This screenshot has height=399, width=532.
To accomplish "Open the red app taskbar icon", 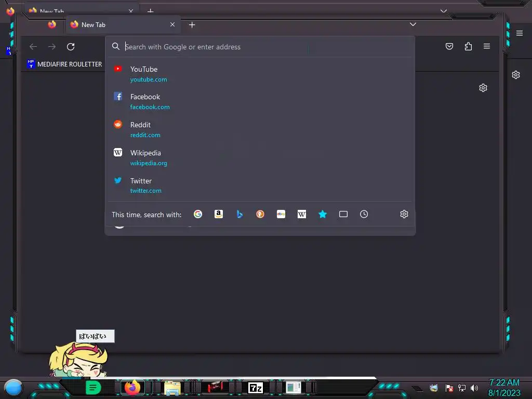I will 215,387.
